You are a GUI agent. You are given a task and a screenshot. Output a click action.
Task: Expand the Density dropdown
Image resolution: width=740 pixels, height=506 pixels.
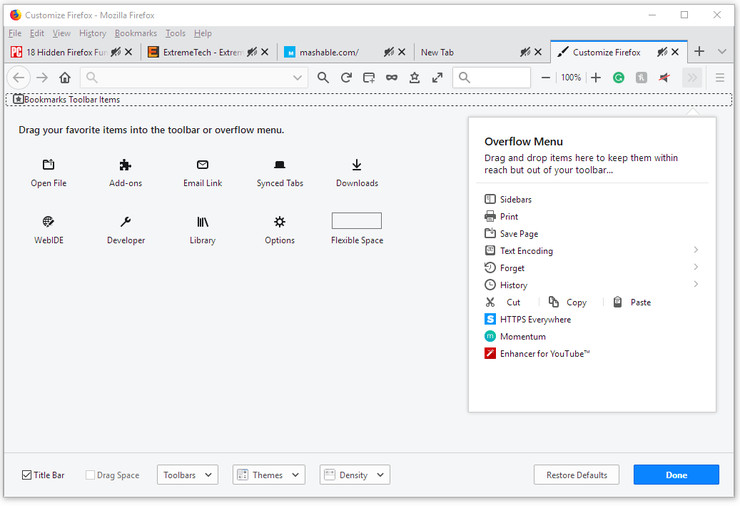(354, 475)
